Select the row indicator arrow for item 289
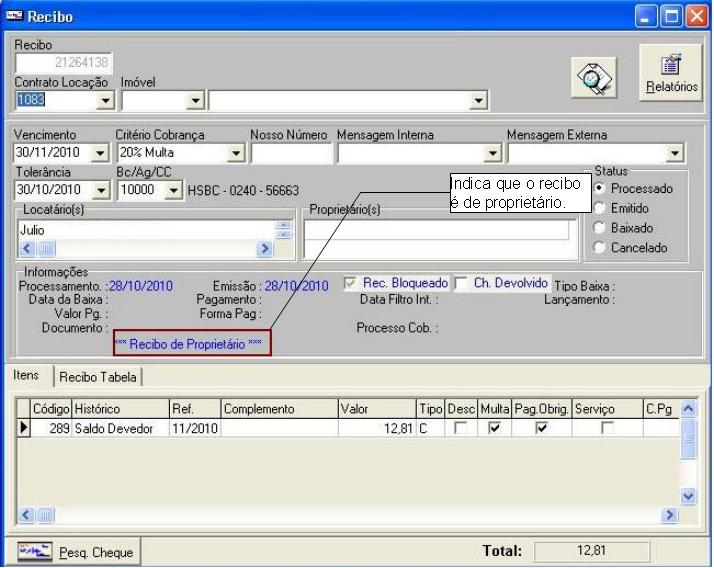This screenshot has width=714, height=568. point(24,427)
